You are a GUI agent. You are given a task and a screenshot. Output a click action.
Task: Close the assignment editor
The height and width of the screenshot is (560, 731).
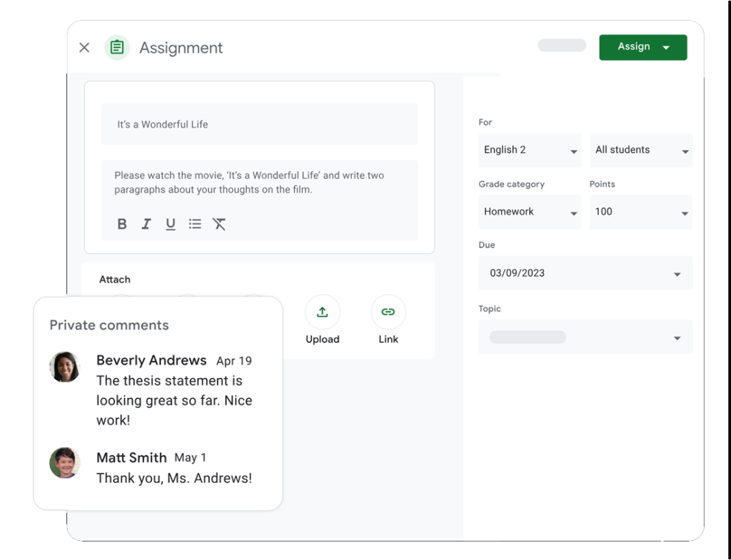[x=84, y=48]
